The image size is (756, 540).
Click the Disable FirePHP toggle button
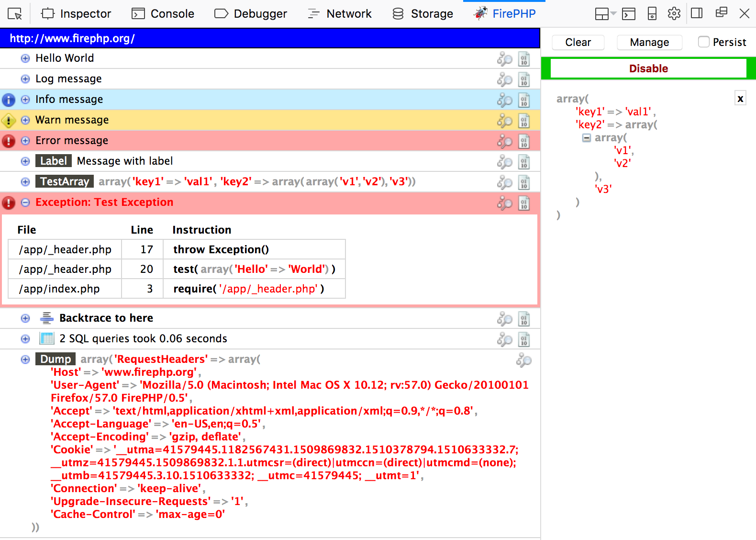pyautogui.click(x=648, y=68)
